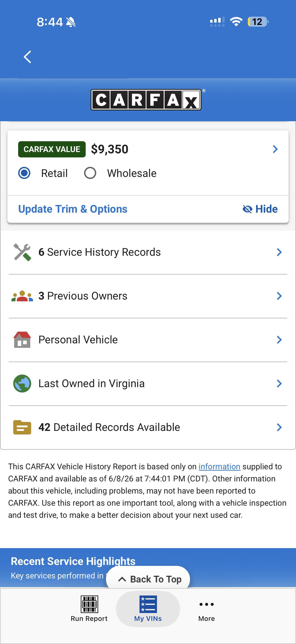296x644 pixels.
Task: Expand 6 Service History Records chevron
Action: tap(279, 252)
